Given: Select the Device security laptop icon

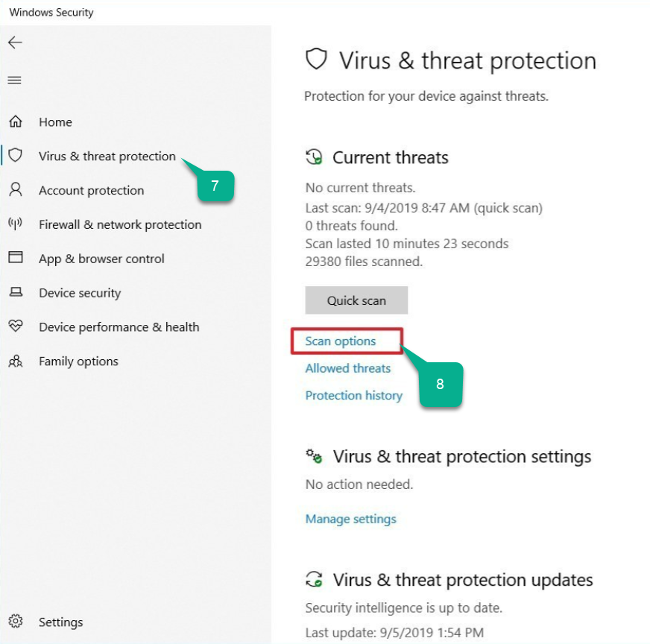Looking at the screenshot, I should pos(16,292).
